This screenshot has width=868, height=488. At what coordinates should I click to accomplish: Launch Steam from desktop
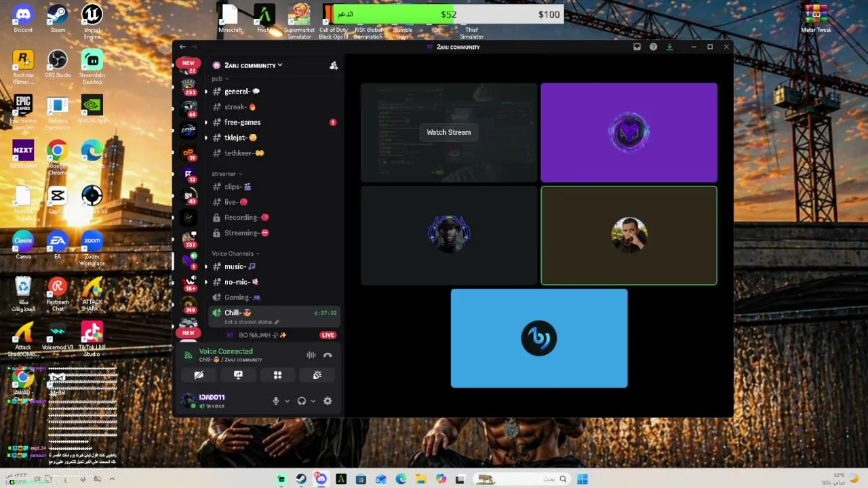coord(58,19)
